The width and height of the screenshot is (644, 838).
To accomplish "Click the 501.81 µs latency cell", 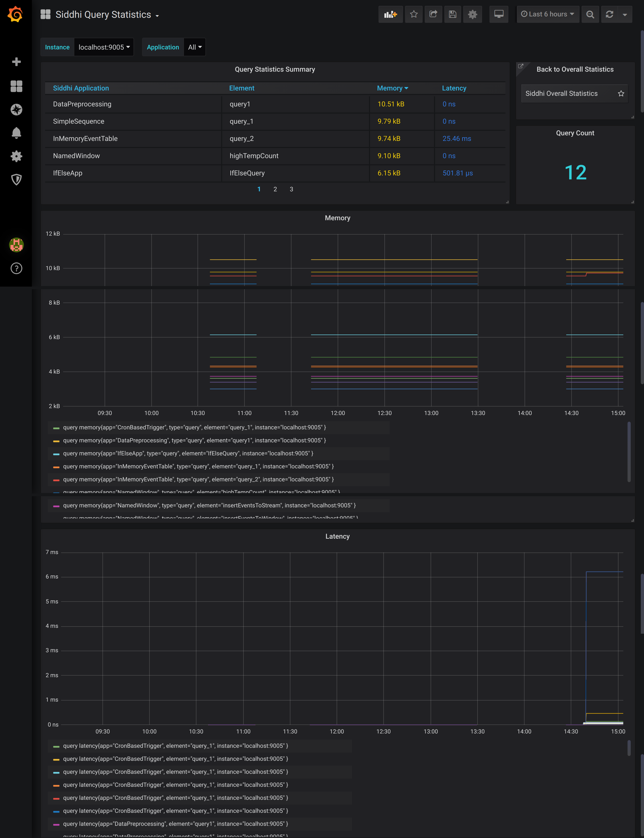I will tap(470, 173).
